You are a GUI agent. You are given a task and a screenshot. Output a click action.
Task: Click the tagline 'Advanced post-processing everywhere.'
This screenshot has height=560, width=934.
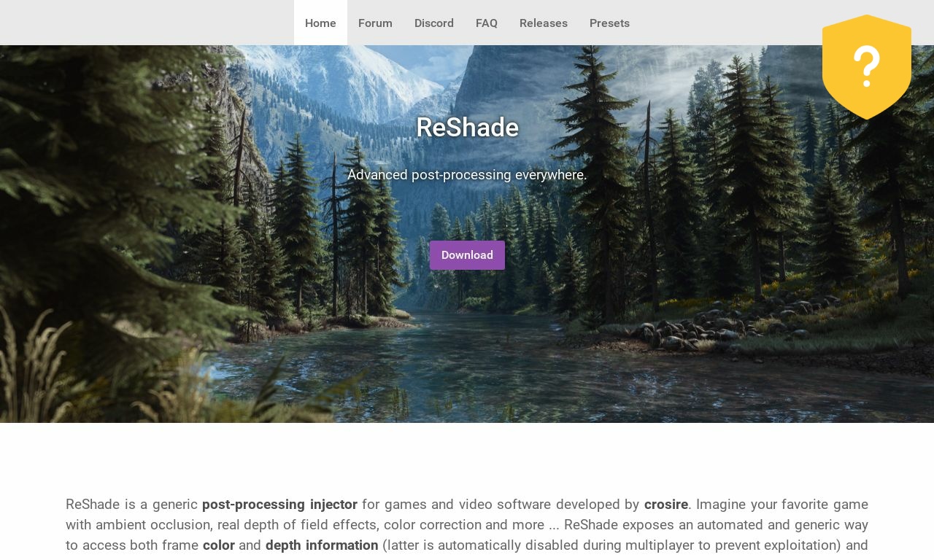coord(467,175)
